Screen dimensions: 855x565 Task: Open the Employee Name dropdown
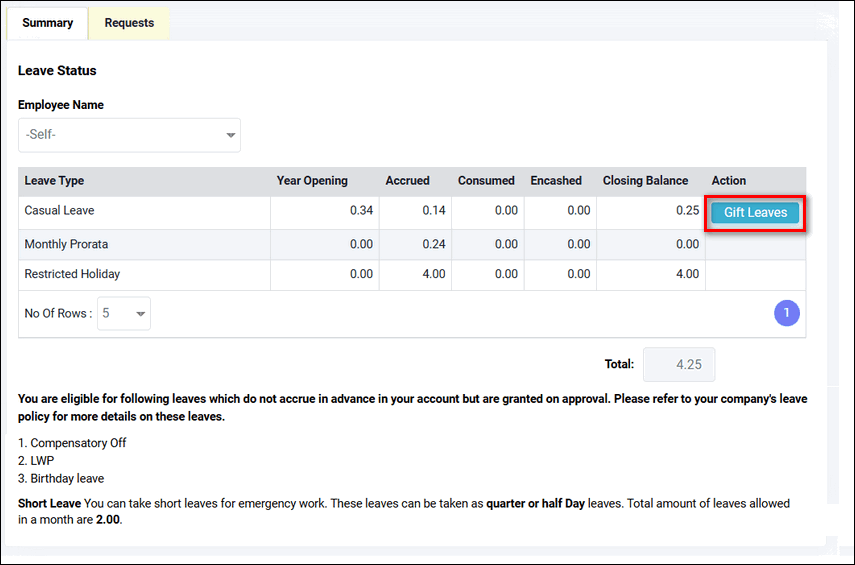[129, 134]
